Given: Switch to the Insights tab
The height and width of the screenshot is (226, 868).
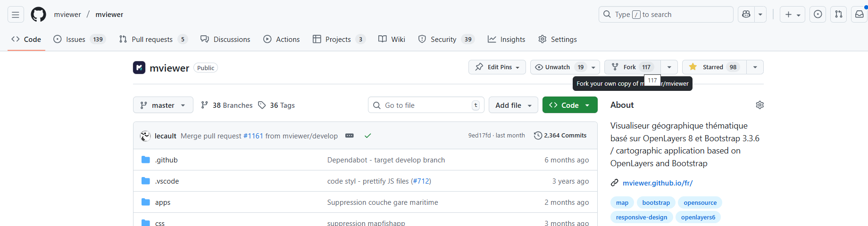Looking at the screenshot, I should click(x=507, y=40).
